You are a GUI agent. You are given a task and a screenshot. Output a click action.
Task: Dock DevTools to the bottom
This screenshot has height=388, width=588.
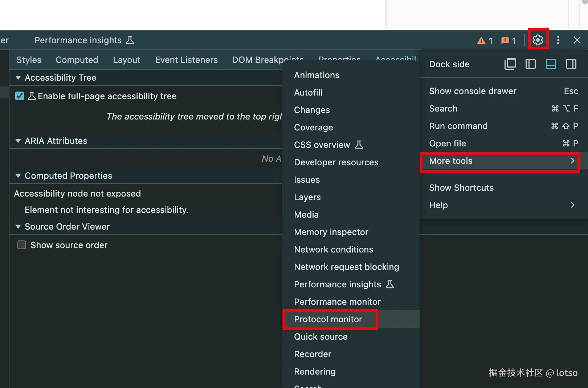pyautogui.click(x=551, y=64)
